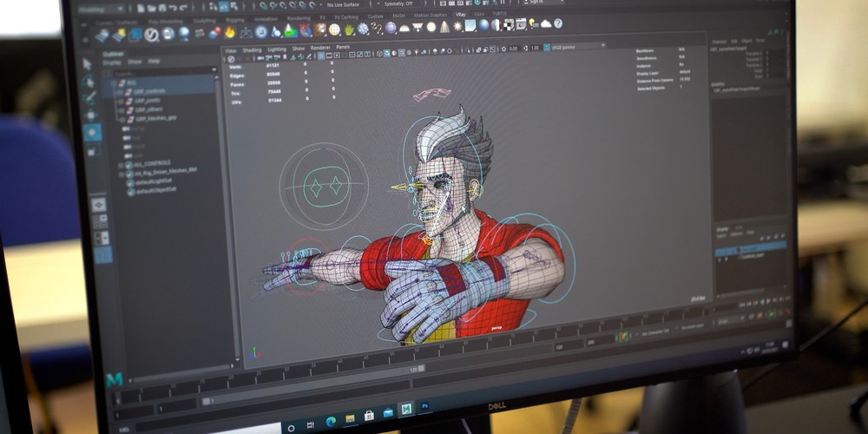868x434 pixels.
Task: Open Outliner Display menu
Action: (111, 63)
